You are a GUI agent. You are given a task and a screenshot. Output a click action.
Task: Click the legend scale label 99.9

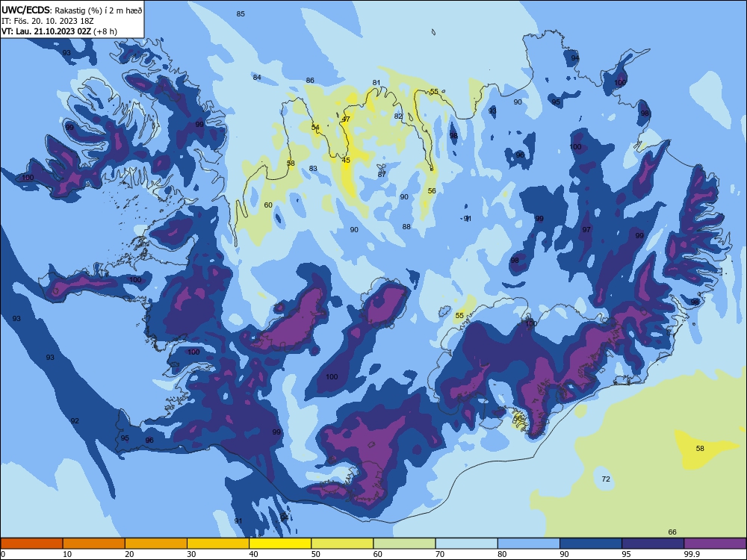click(692, 554)
